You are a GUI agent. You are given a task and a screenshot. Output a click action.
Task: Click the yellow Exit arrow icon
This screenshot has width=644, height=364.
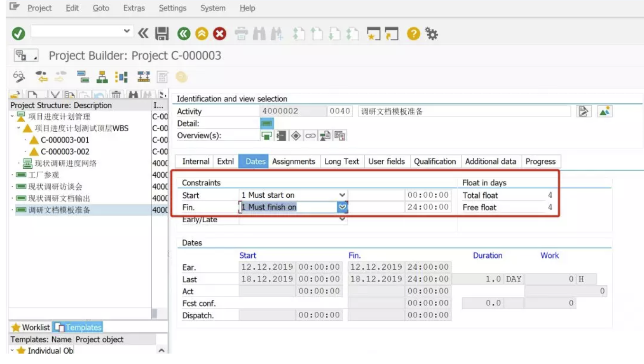[202, 34]
